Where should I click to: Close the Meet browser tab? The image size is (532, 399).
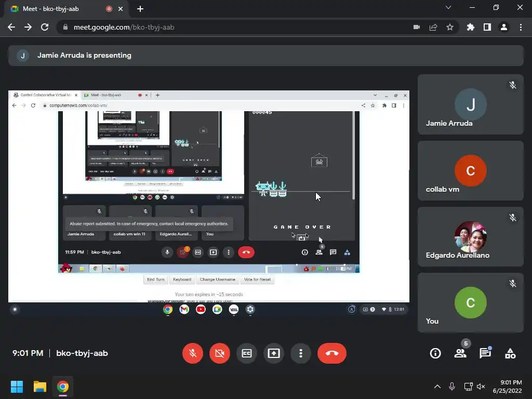(121, 9)
